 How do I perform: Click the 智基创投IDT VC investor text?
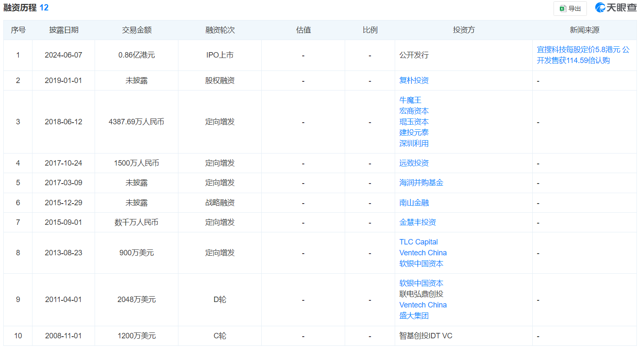pyautogui.click(x=426, y=336)
